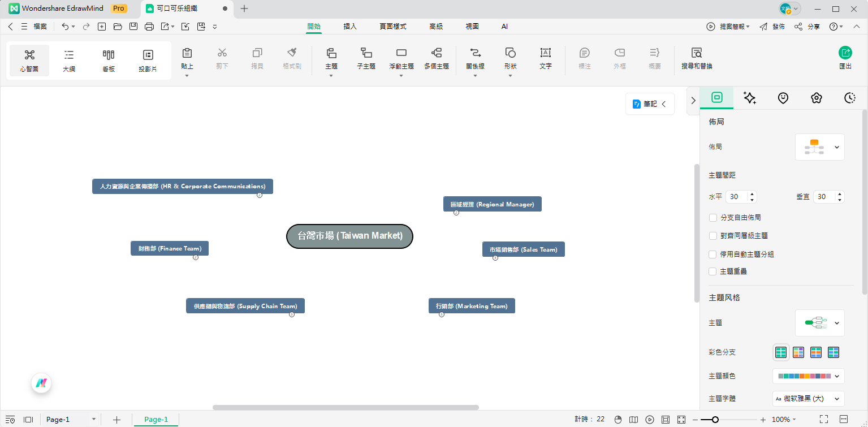
Task: Toggle align same-level topics (對齊同層級主題) checkbox
Action: (x=713, y=236)
